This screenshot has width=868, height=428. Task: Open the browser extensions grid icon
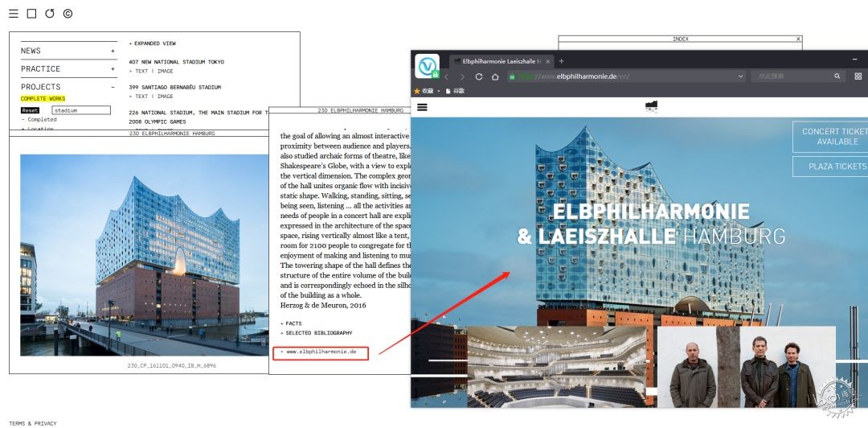(x=858, y=76)
